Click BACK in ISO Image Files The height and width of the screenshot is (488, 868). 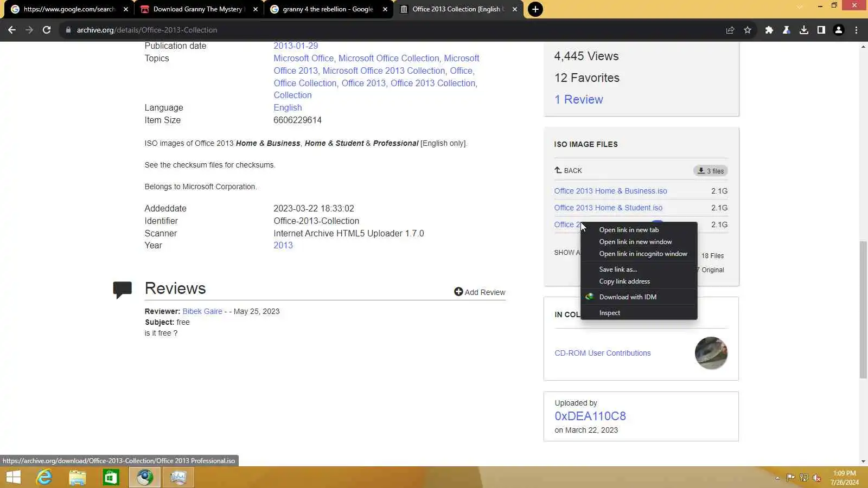(x=568, y=170)
